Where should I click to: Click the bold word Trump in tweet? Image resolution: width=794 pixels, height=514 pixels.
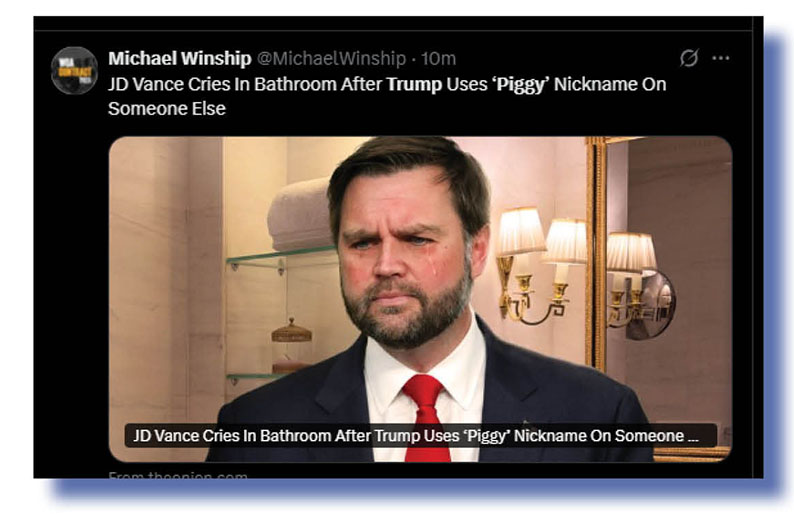point(414,84)
